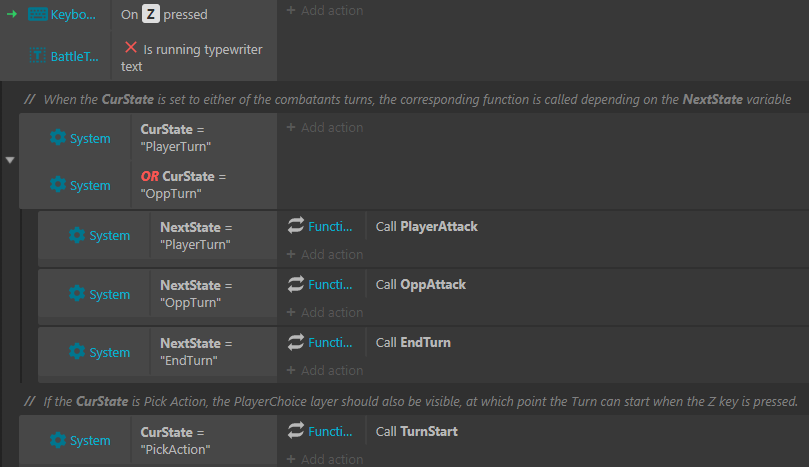Click the System gear icon for CurState PlayerTurn
Image resolution: width=809 pixels, height=467 pixels.
pos(58,137)
